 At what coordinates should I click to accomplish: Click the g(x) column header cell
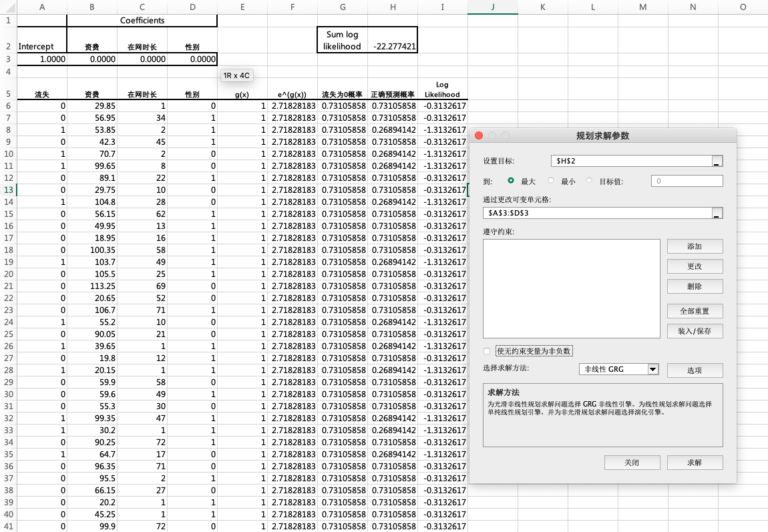coord(242,89)
